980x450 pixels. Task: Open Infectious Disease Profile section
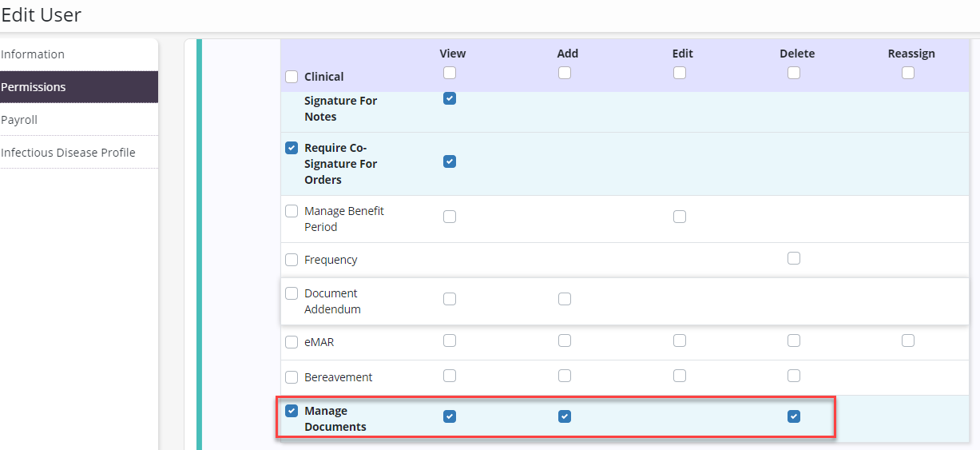click(68, 153)
